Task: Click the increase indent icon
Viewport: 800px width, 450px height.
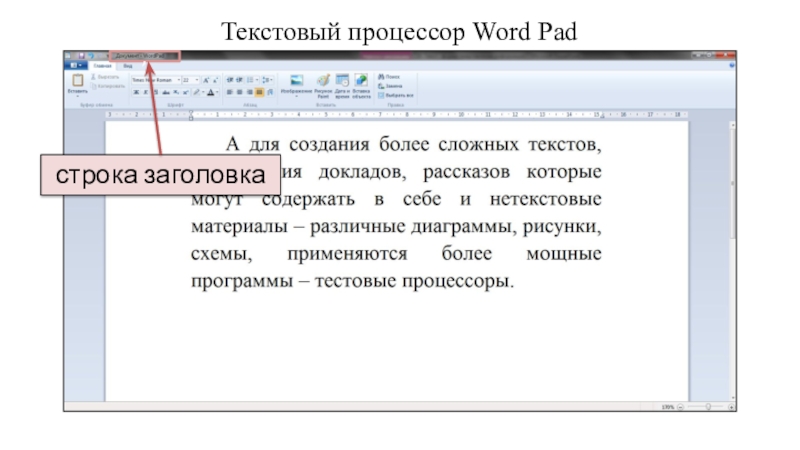Action: click(x=239, y=80)
